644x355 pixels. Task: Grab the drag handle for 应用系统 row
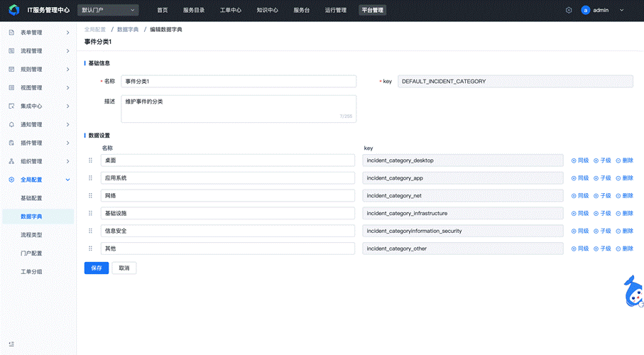point(90,178)
